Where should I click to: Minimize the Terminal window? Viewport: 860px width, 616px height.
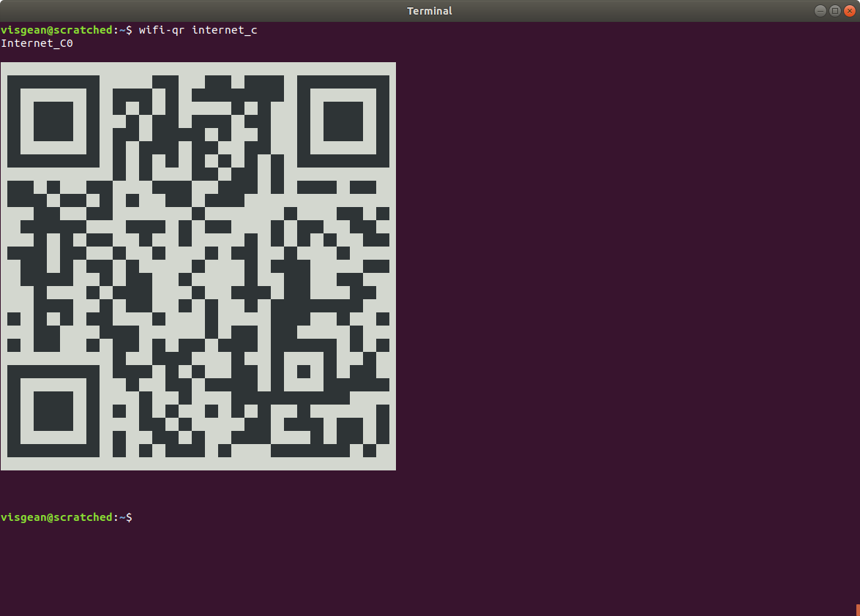(x=820, y=11)
